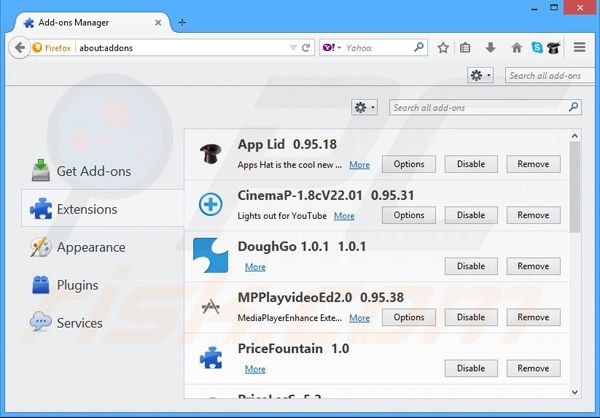
Task: Show bookmarks list icon in toolbar
Action: point(465,48)
